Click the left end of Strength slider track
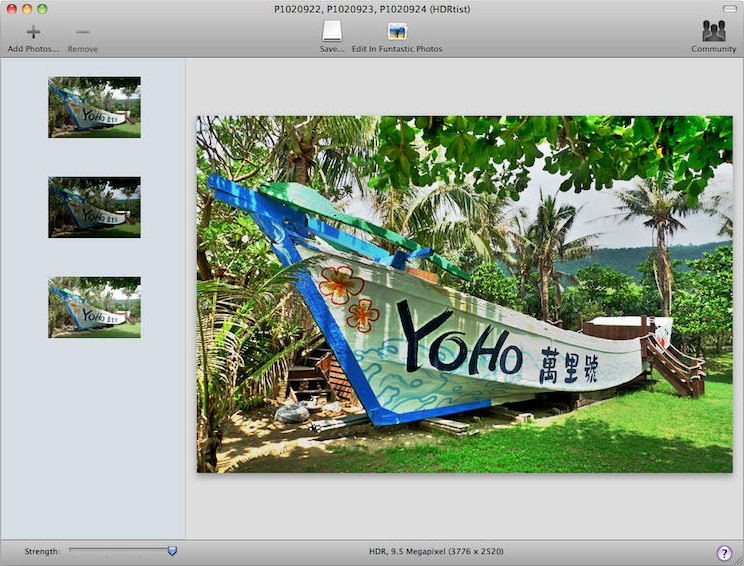 click(x=72, y=551)
